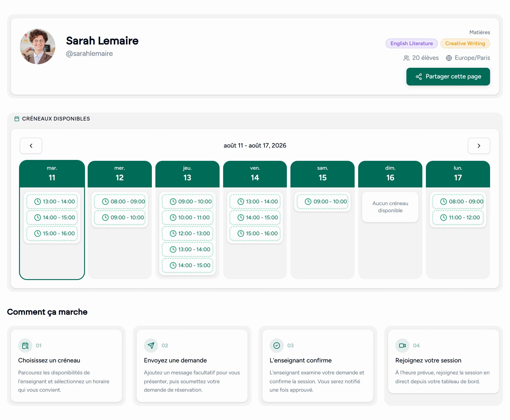This screenshot has width=510, height=420.
Task: Click the Sarah Lemaire name heading
Action: click(102, 41)
